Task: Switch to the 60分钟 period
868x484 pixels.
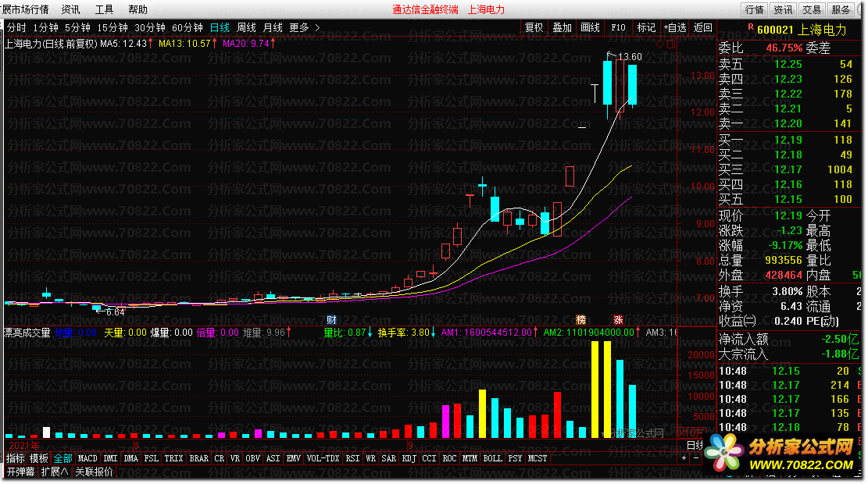Action: 188,27
